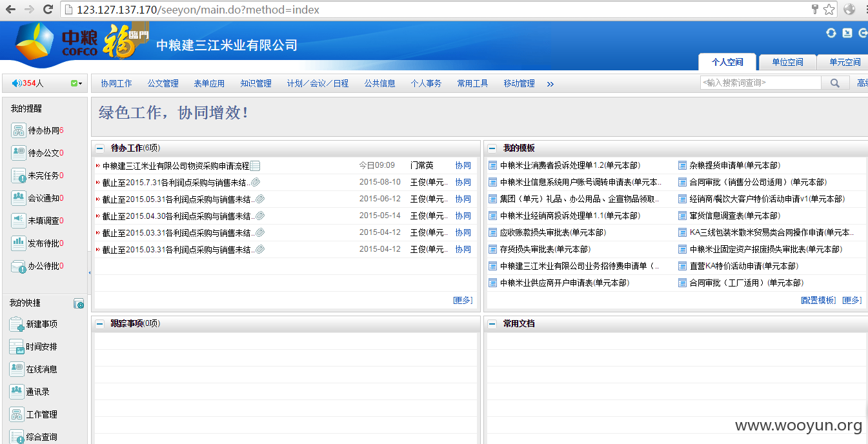Reload the page with the browser button
The image size is (868, 444).
coord(48,10)
